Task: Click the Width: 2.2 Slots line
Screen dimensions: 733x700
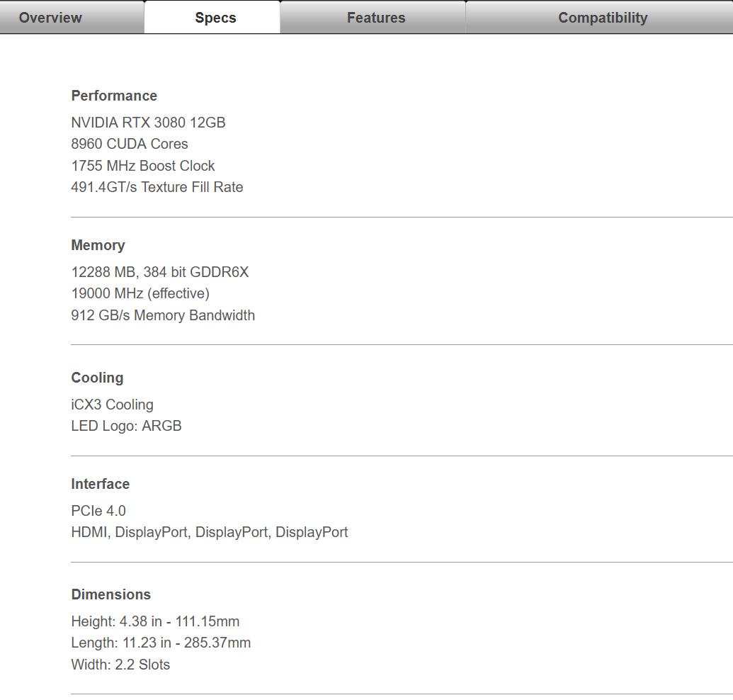Action: [x=120, y=665]
